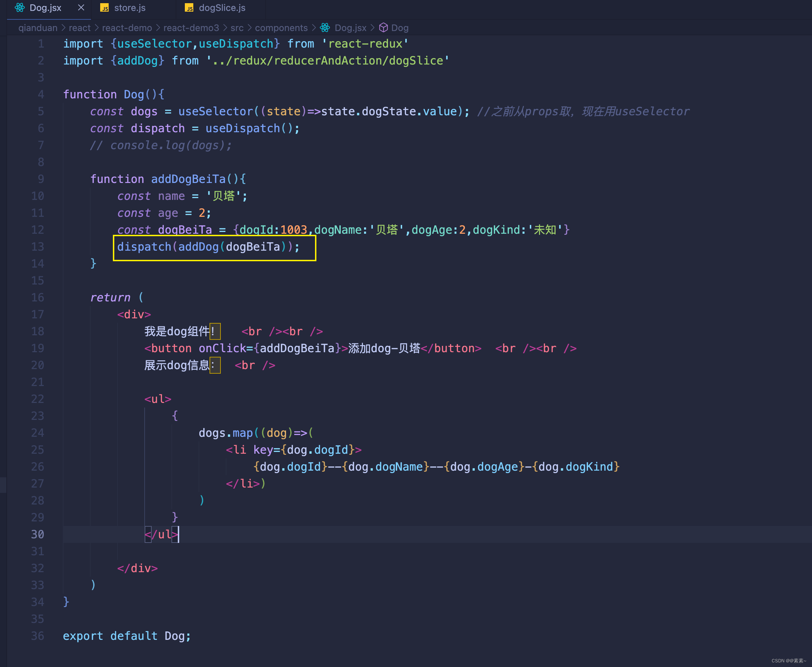Click the dogSlice import path on line 2

pyautogui.click(x=328, y=61)
